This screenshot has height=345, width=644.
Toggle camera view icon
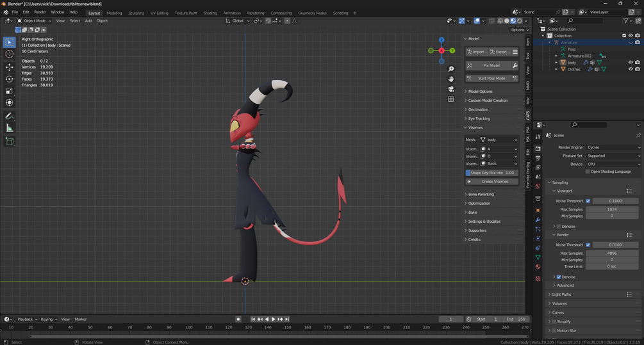pyautogui.click(x=451, y=89)
